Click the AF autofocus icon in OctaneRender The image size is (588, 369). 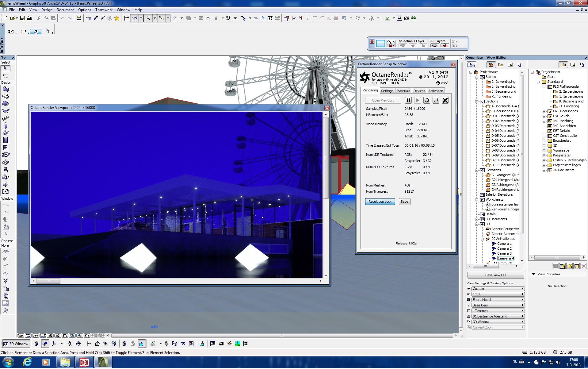point(436,100)
